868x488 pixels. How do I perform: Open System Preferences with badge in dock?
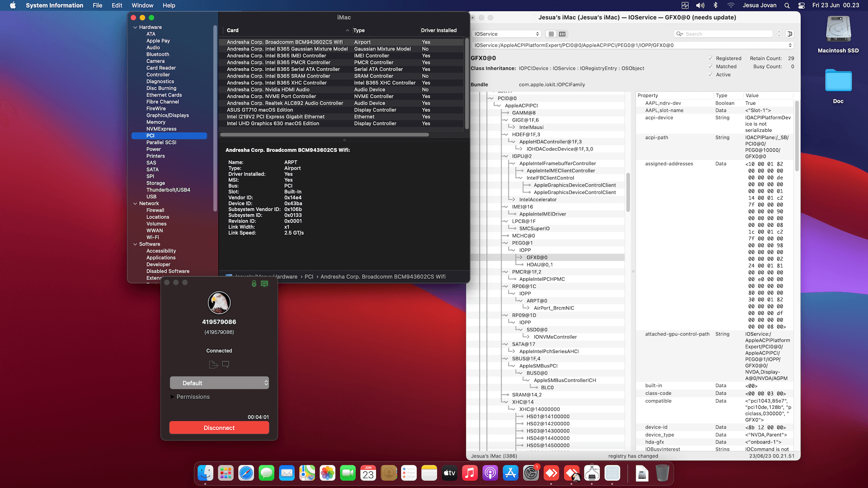[531, 473]
